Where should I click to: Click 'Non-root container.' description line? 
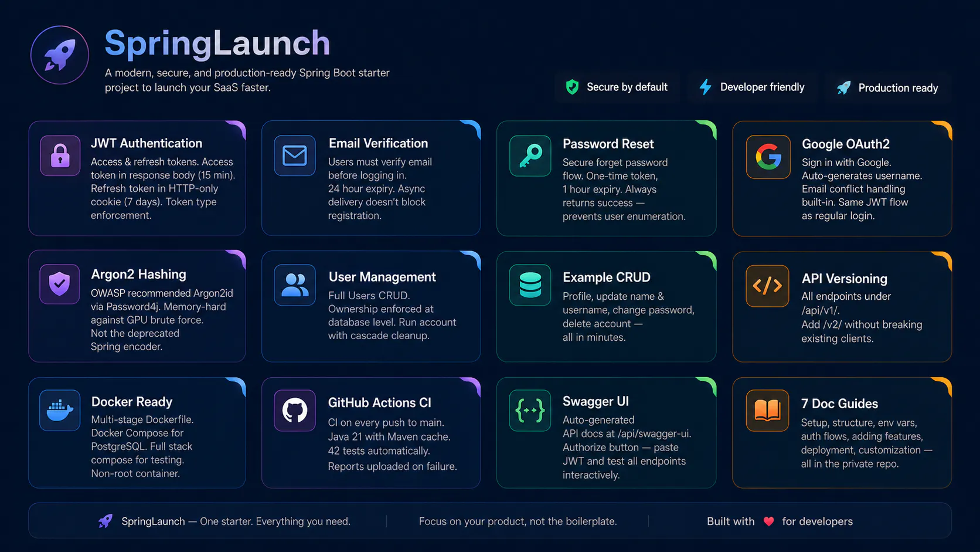pos(135,473)
